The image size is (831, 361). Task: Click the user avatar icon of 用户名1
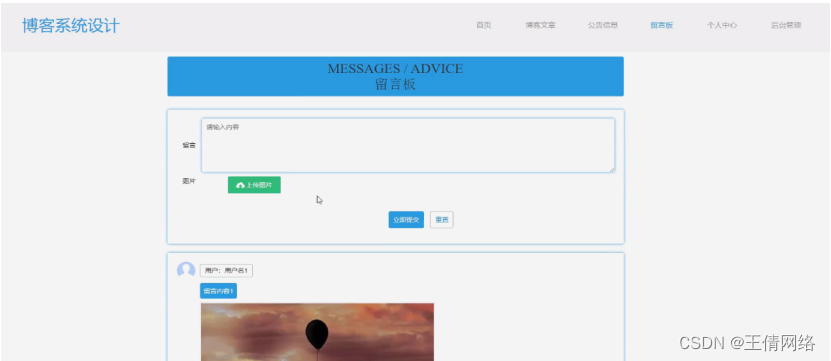(186, 270)
